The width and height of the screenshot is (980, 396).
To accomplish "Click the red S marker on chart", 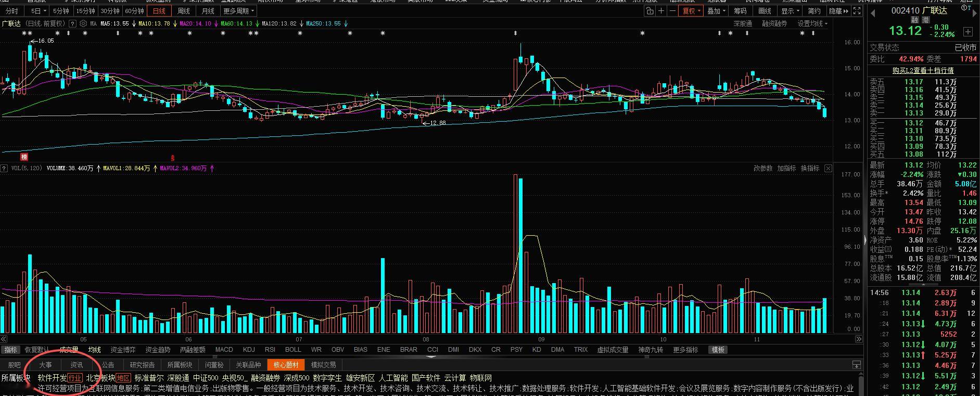I will pos(173,158).
